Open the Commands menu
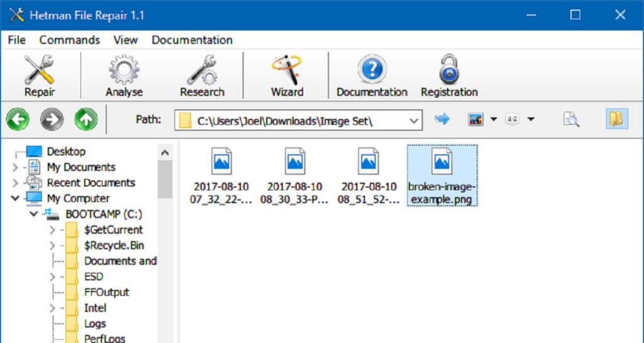The height and width of the screenshot is (343, 644). [x=69, y=40]
